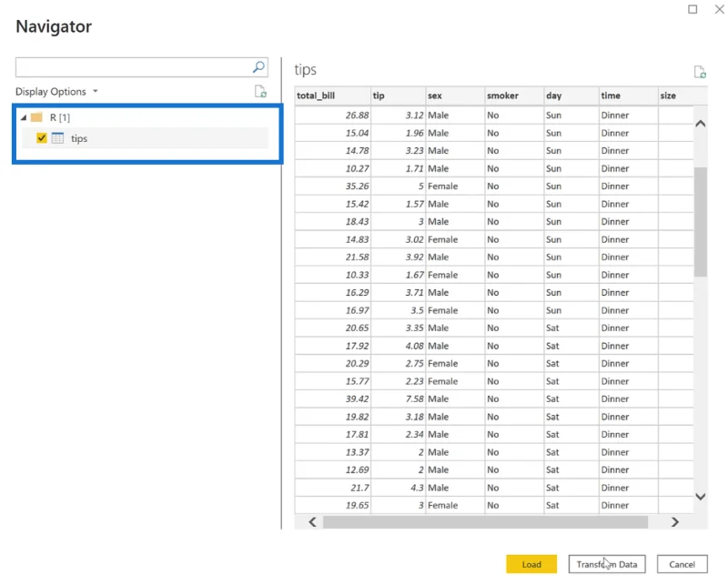
Task: Click the 15.77 total_bill cell
Action: pyautogui.click(x=332, y=381)
